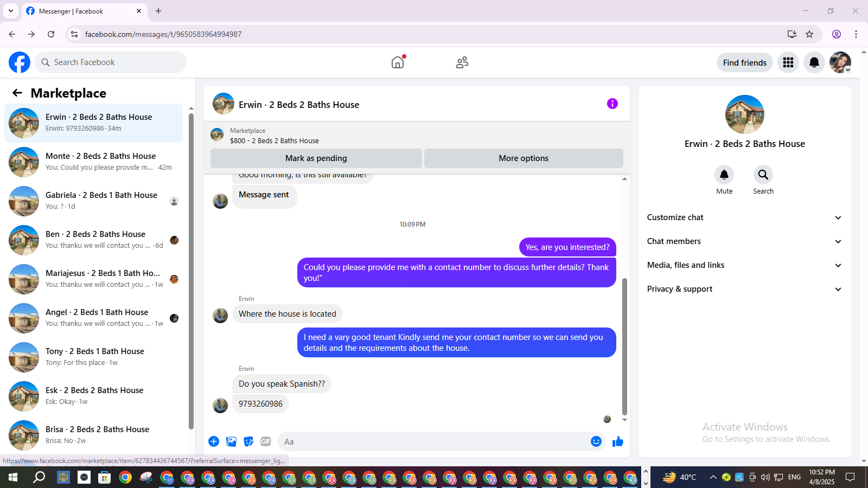Image resolution: width=868 pixels, height=488 pixels.
Task: Send a thumbs-up like
Action: click(x=618, y=441)
